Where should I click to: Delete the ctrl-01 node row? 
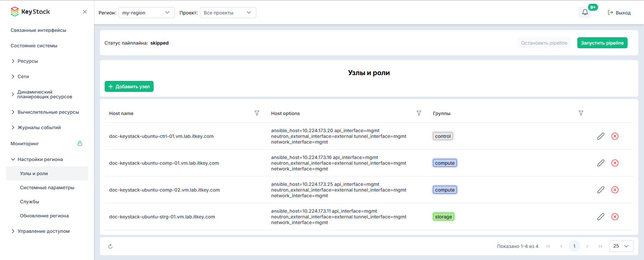[615, 136]
